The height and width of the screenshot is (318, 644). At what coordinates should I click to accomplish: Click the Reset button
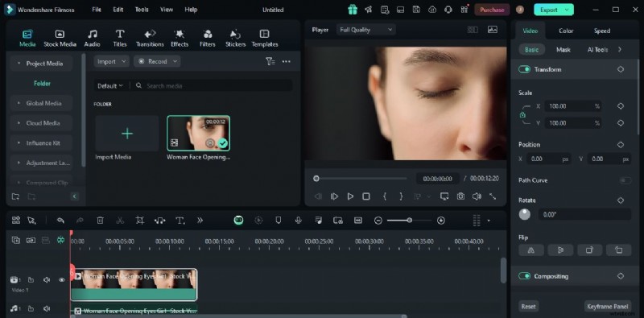pos(528,307)
